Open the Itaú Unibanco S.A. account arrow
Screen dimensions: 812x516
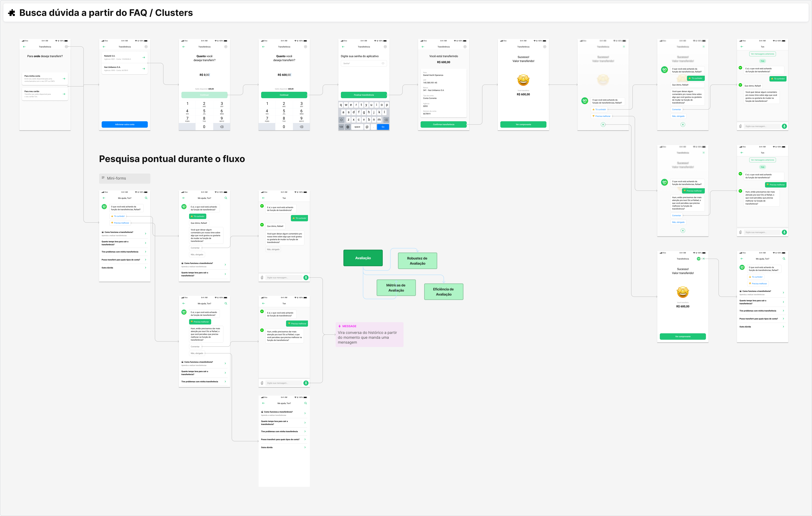click(x=144, y=69)
